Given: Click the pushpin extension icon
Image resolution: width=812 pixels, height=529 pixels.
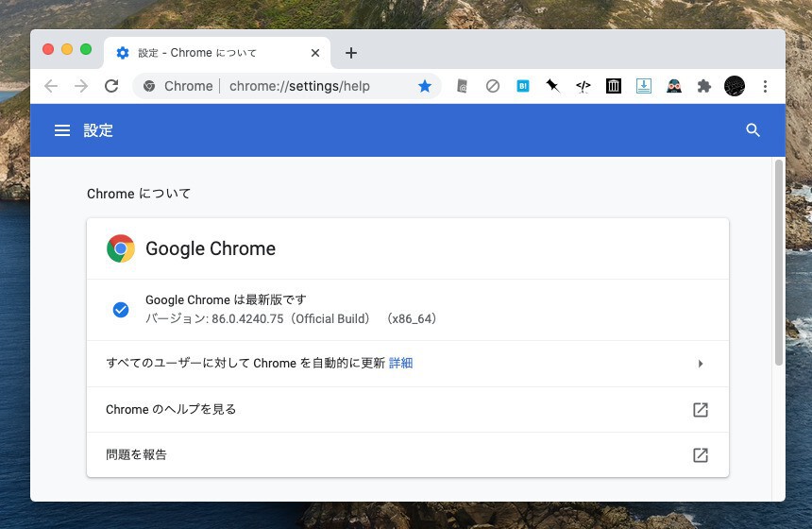Looking at the screenshot, I should click(553, 86).
